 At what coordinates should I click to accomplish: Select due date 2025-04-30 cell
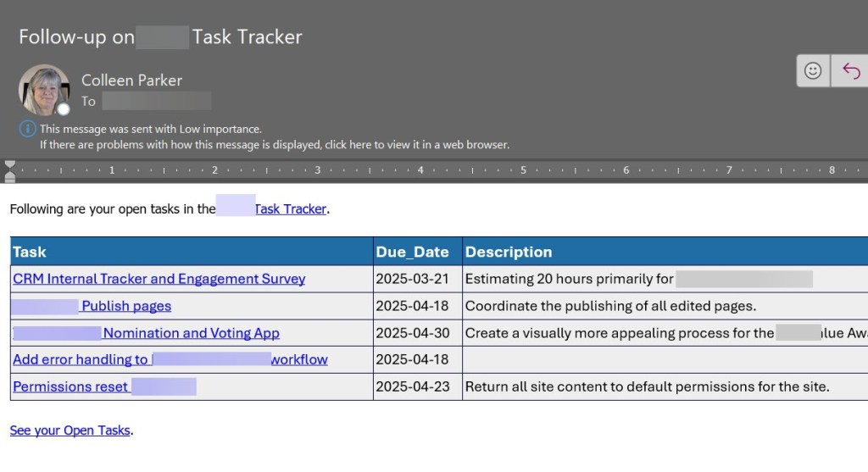[417, 333]
